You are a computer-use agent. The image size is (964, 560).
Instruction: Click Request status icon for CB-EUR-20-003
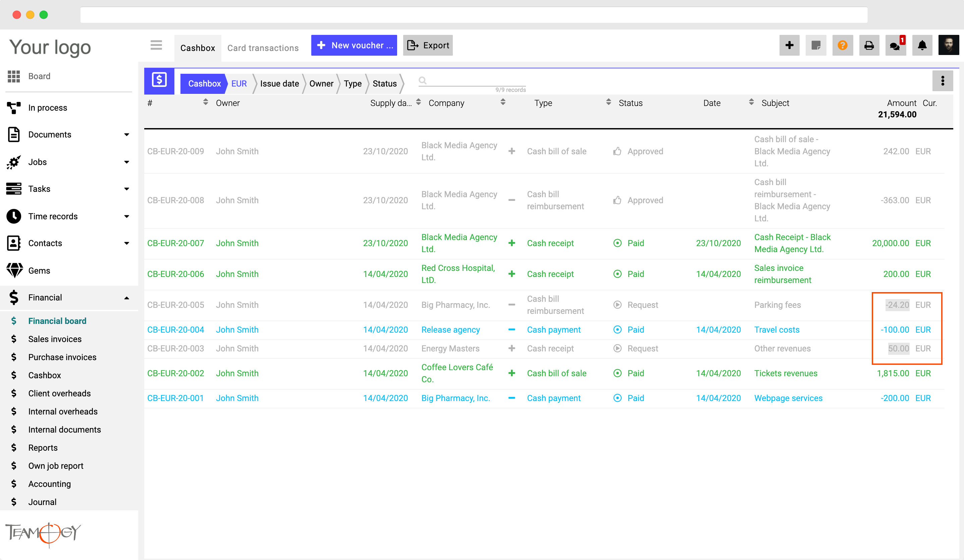coord(617,348)
